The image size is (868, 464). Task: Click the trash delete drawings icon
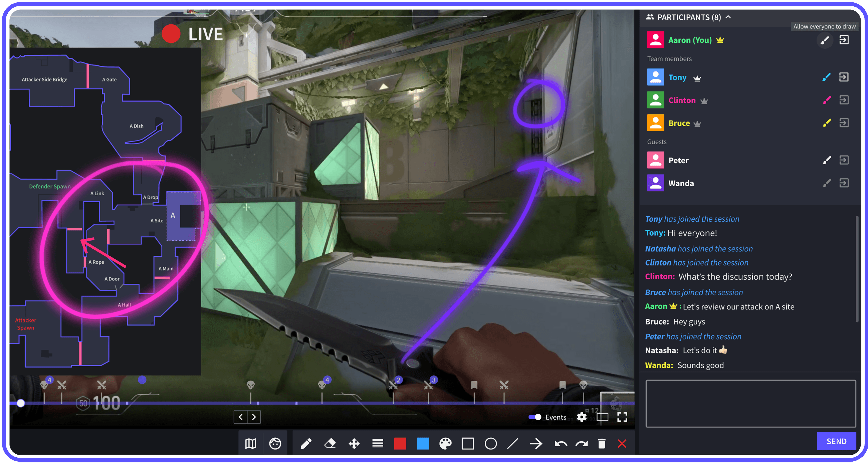pyautogui.click(x=602, y=443)
